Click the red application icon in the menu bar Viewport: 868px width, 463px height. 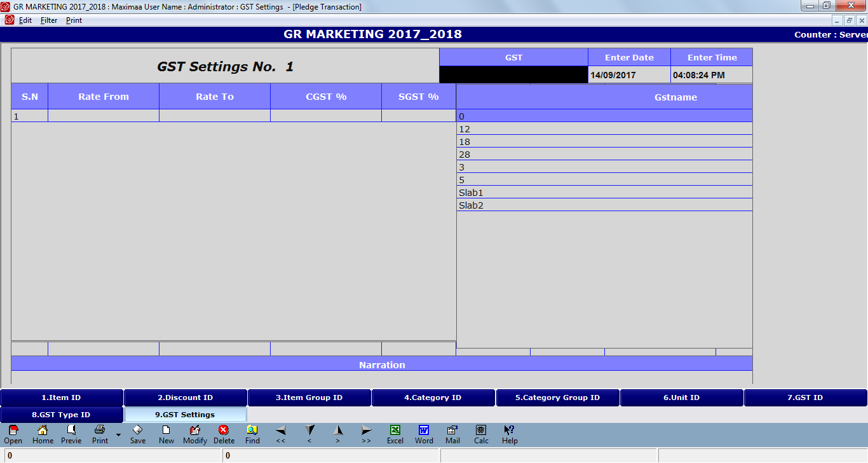pos(9,20)
